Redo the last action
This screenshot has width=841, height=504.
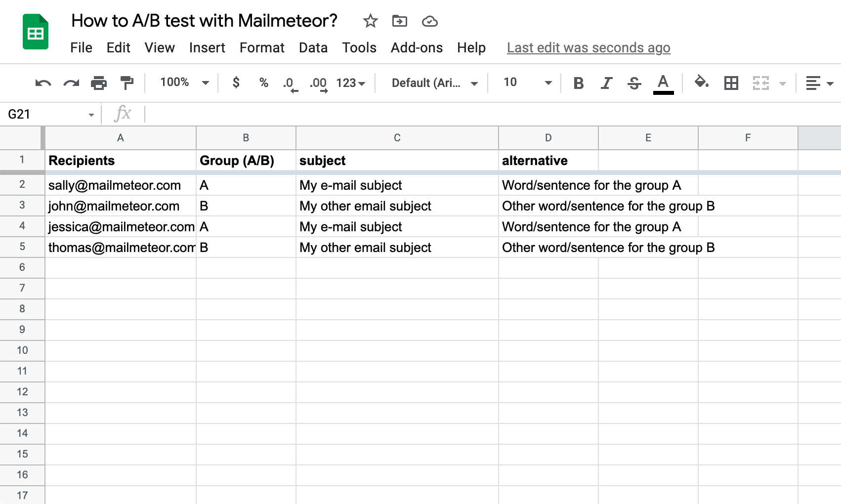pos(71,83)
